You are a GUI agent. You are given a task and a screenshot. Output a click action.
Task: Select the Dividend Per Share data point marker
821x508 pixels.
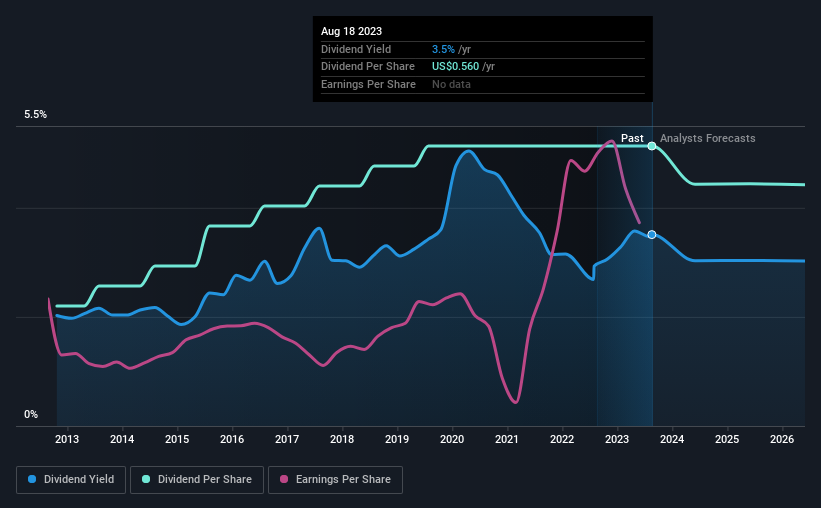[x=652, y=146]
